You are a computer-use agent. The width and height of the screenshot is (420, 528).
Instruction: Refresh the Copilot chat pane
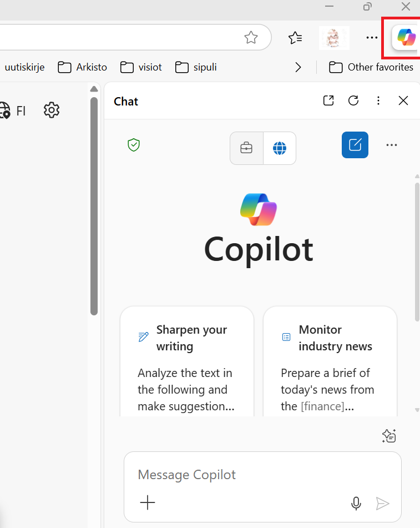click(353, 100)
